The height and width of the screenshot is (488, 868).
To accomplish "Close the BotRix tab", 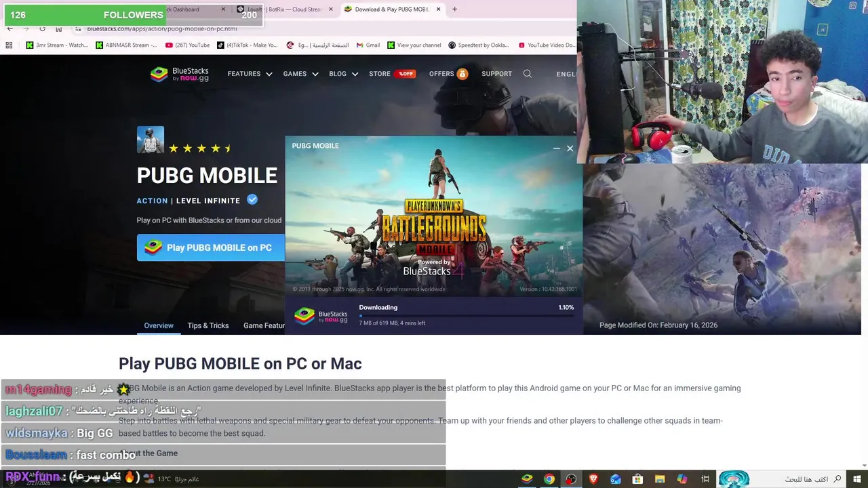I will 331,9.
